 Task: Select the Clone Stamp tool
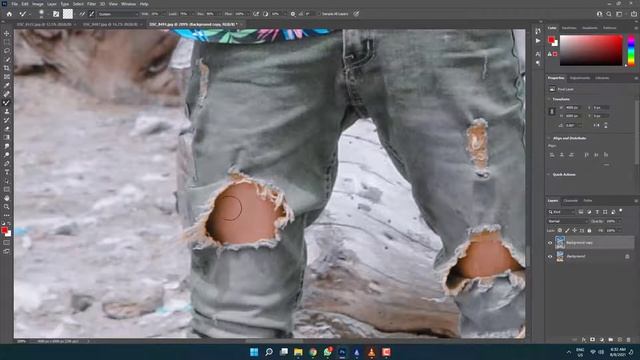7,111
